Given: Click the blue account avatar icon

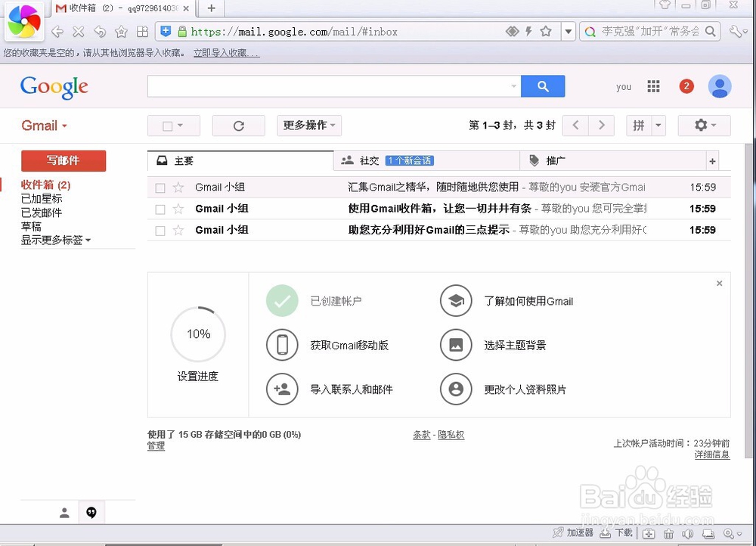Looking at the screenshot, I should pyautogui.click(x=720, y=86).
